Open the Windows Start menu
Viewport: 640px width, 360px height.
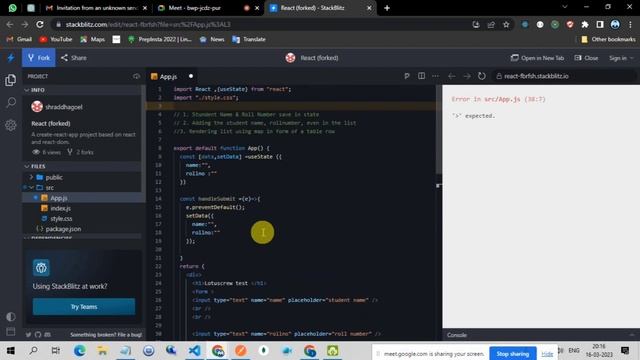pyautogui.click(x=11, y=351)
